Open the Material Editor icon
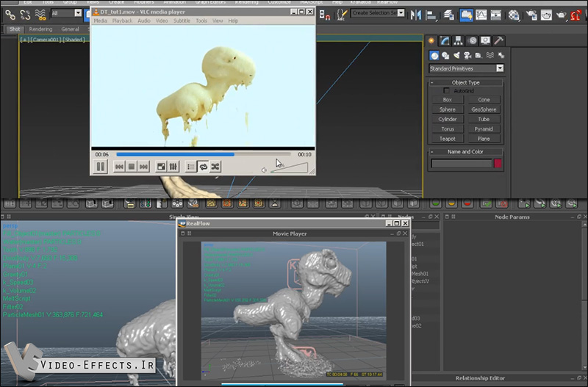Image resolution: width=588 pixels, height=387 pixels. 514,15
